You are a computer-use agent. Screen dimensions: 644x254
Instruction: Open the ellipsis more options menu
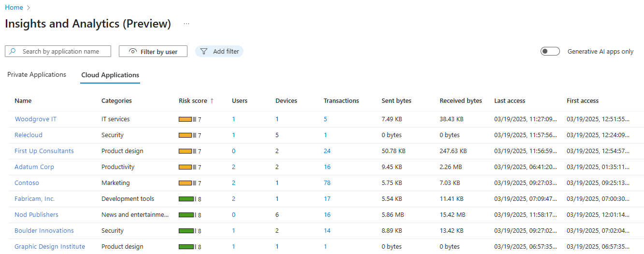tap(186, 24)
